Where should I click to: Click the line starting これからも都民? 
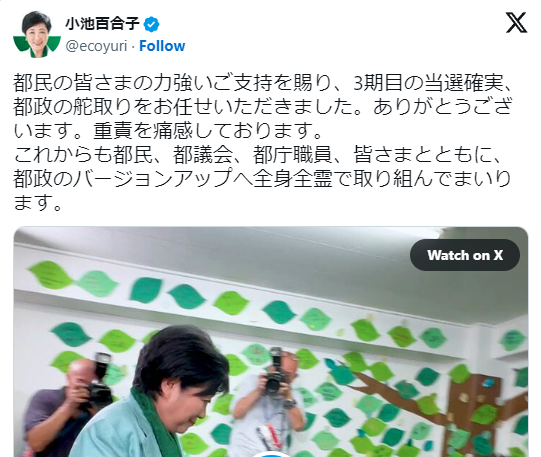coord(257,155)
